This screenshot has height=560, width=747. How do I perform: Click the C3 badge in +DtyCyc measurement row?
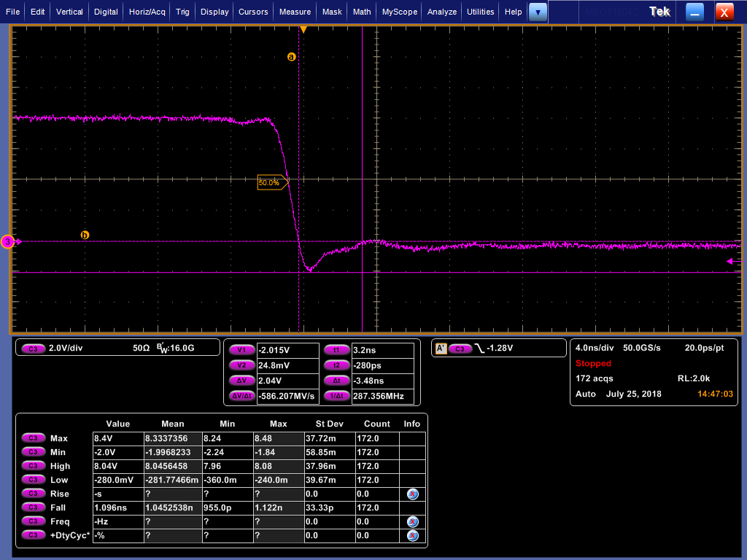pyautogui.click(x=34, y=534)
